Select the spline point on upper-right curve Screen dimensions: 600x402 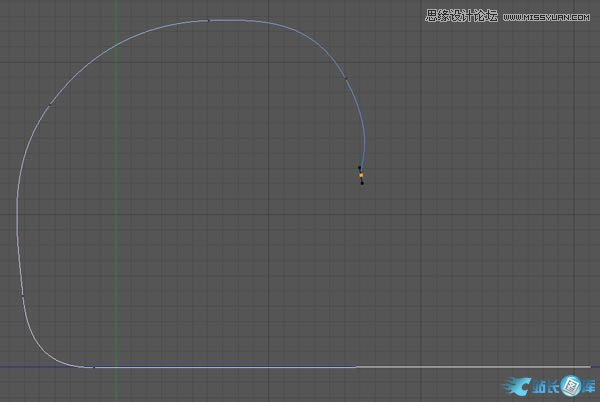pyautogui.click(x=346, y=78)
